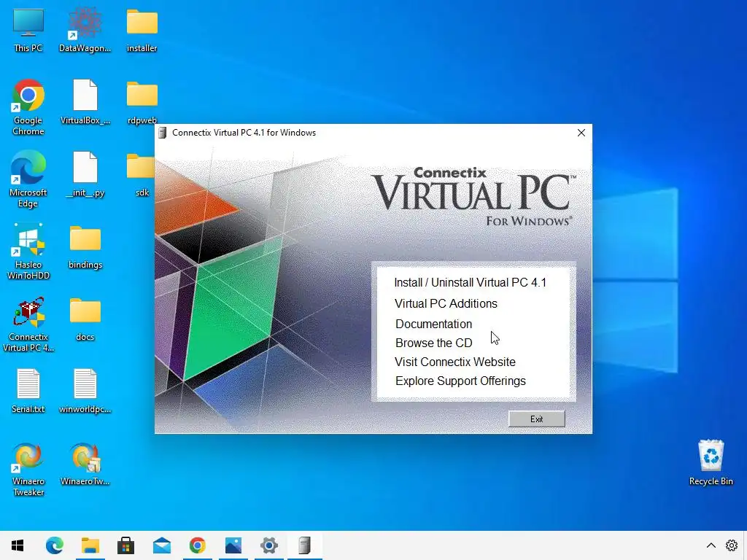This screenshot has width=747, height=560.
Task: Close the Connectix Virtual PC window
Action: point(581,133)
